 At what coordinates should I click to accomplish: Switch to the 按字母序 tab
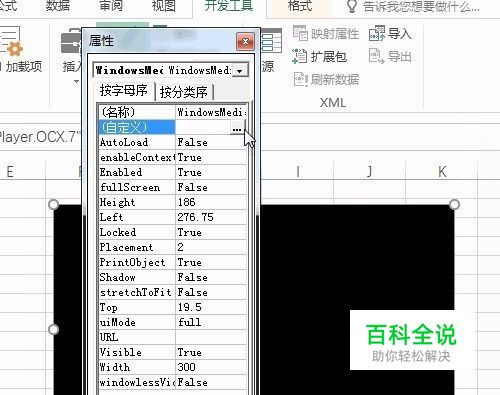pos(124,90)
